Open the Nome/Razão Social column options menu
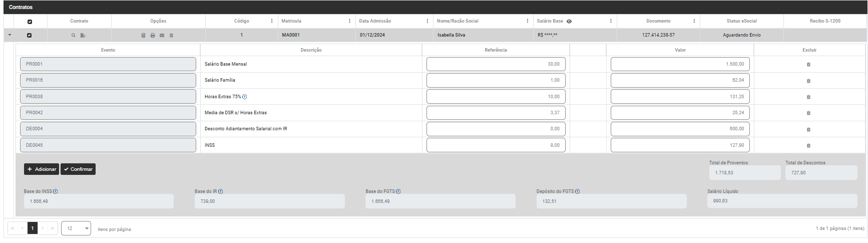The image size is (868, 243). pyautogui.click(x=527, y=21)
